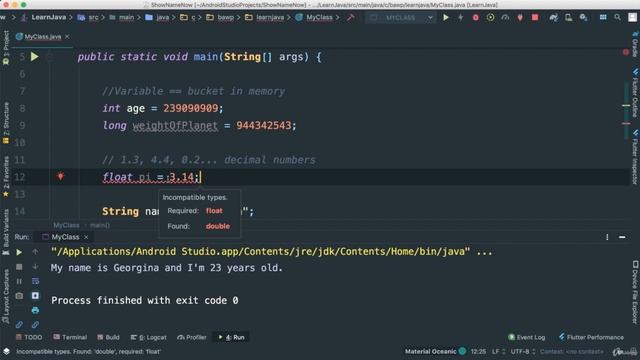
Task: Click the dump threads camera icon
Action: tap(19, 296)
